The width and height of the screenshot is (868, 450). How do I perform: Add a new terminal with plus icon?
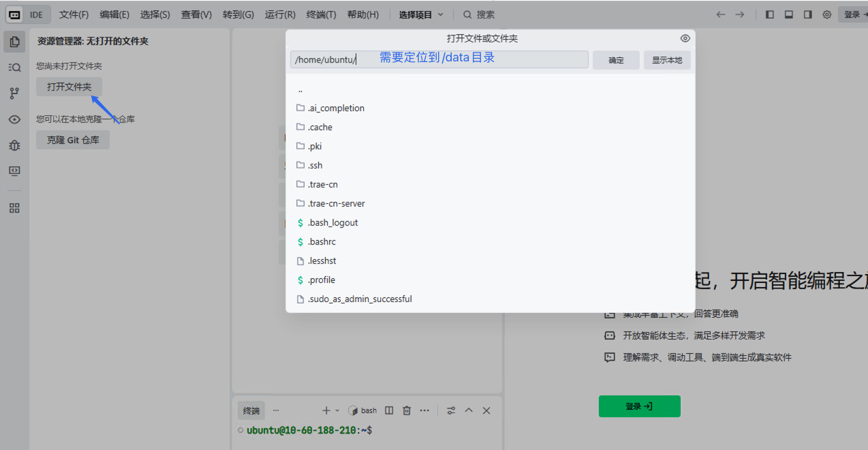pyautogui.click(x=326, y=410)
